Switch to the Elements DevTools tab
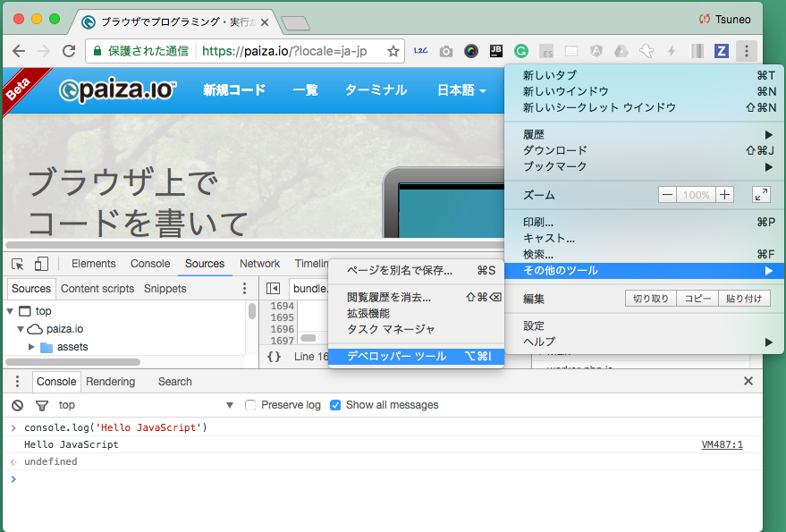Viewport: 786px width, 532px height. [93, 264]
